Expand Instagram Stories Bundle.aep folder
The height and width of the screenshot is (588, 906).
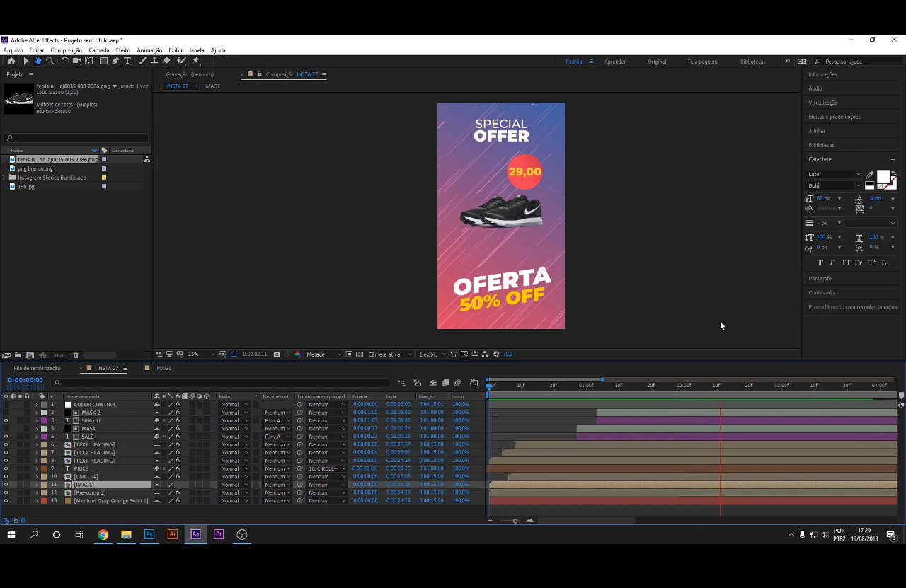[x=4, y=178]
